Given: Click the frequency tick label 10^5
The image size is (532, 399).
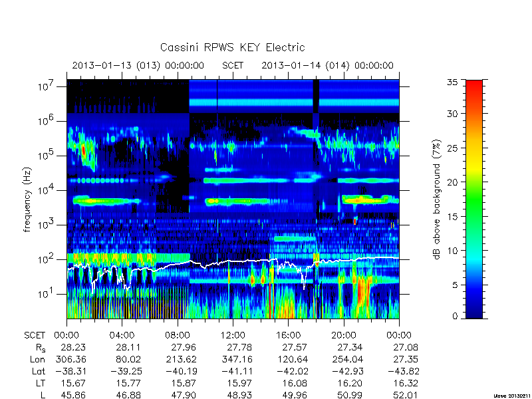Looking at the screenshot, I should tap(45, 156).
